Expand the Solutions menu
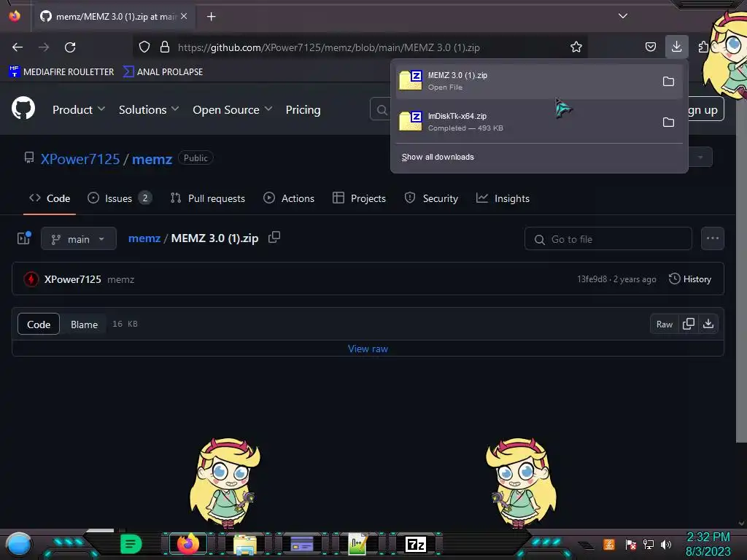This screenshot has width=747, height=560. click(x=149, y=109)
